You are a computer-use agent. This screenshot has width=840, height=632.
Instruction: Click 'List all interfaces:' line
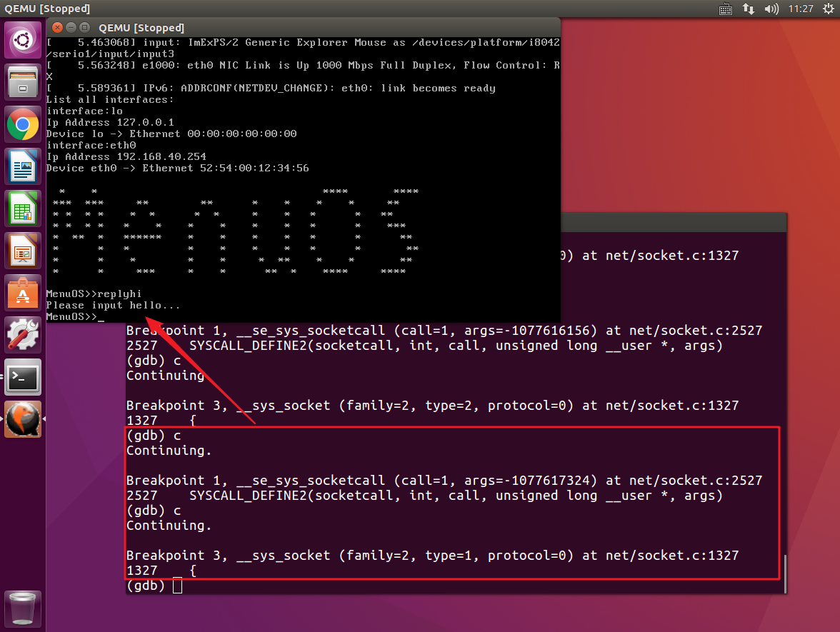tap(110, 100)
